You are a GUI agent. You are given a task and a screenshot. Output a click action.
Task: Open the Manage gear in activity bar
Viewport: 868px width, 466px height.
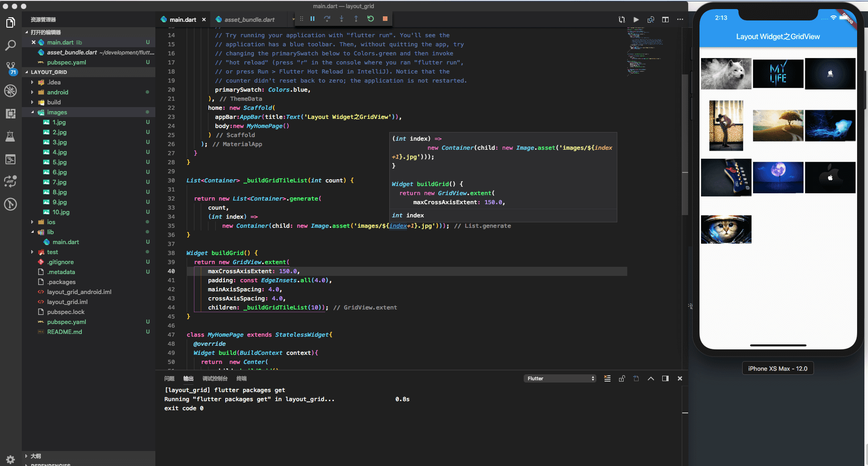10,459
